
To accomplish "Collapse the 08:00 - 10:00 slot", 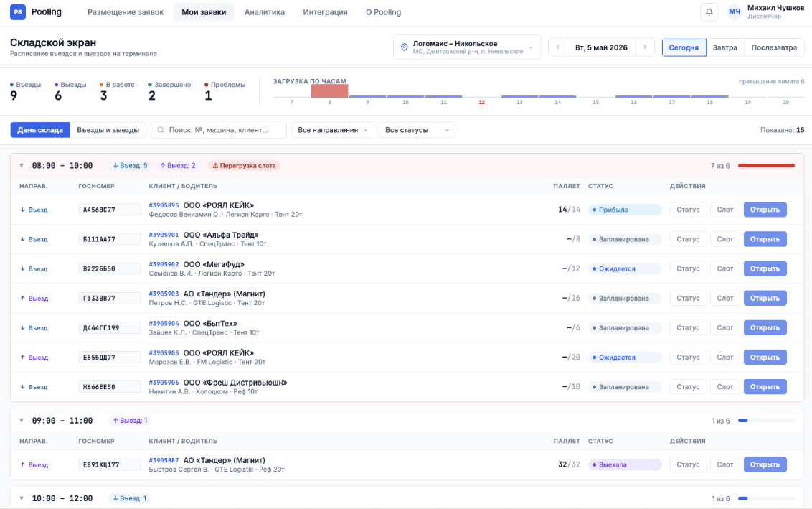I will (22, 166).
